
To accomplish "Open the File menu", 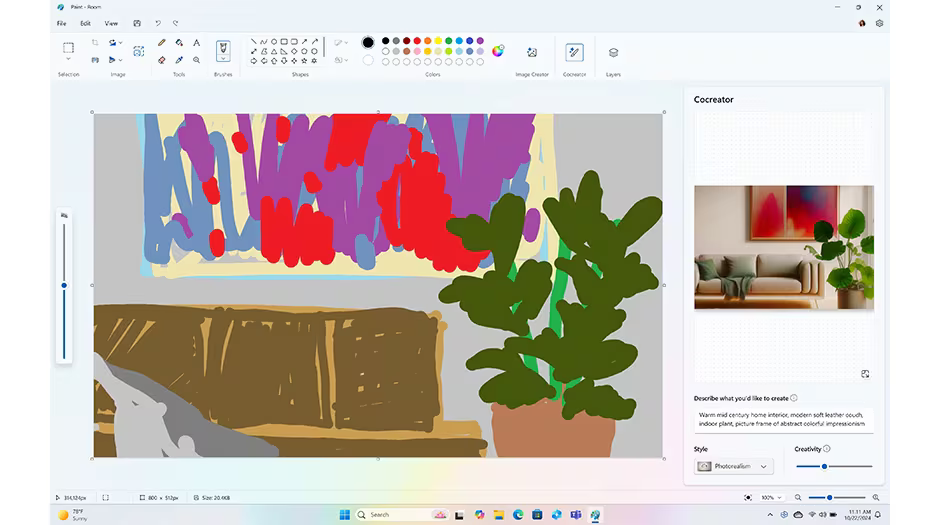I will point(62,23).
